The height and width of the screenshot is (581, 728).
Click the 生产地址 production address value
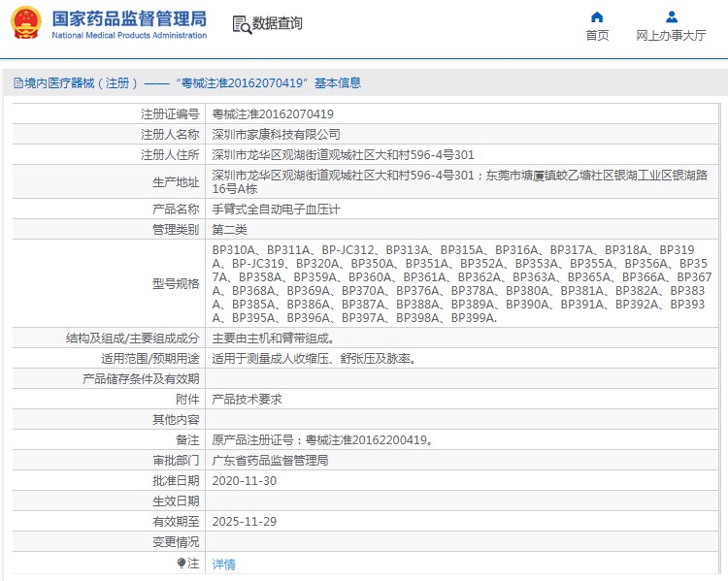pos(460,182)
